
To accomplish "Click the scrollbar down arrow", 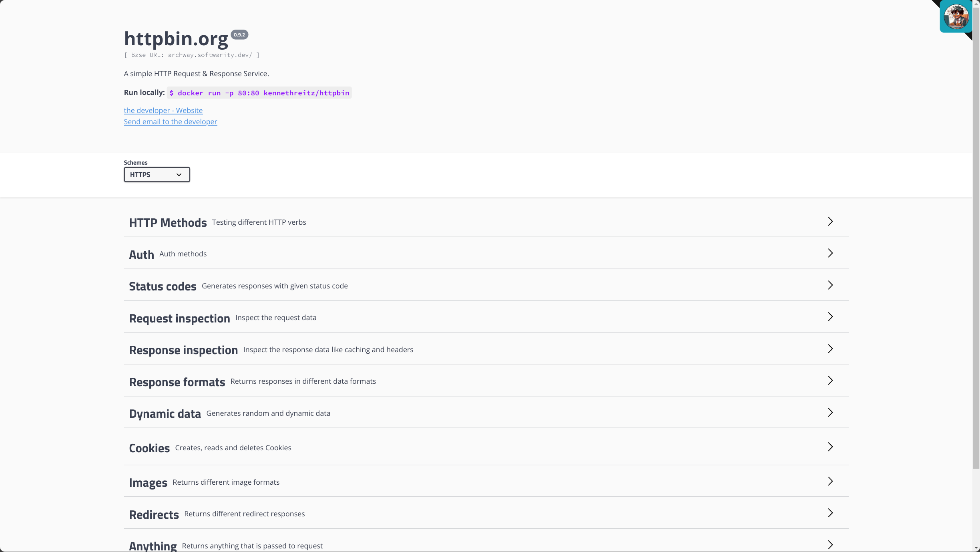I will [x=976, y=548].
